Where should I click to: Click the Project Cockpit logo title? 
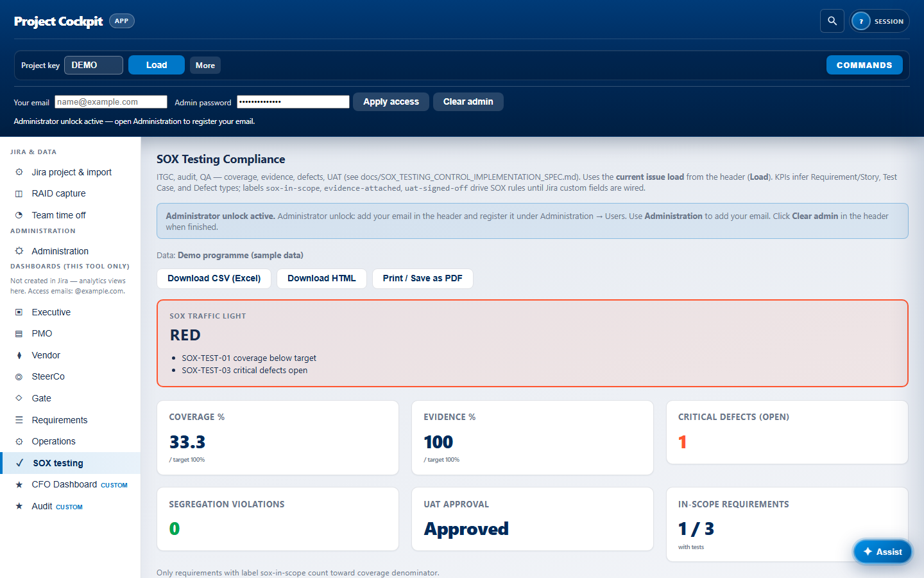[58, 21]
